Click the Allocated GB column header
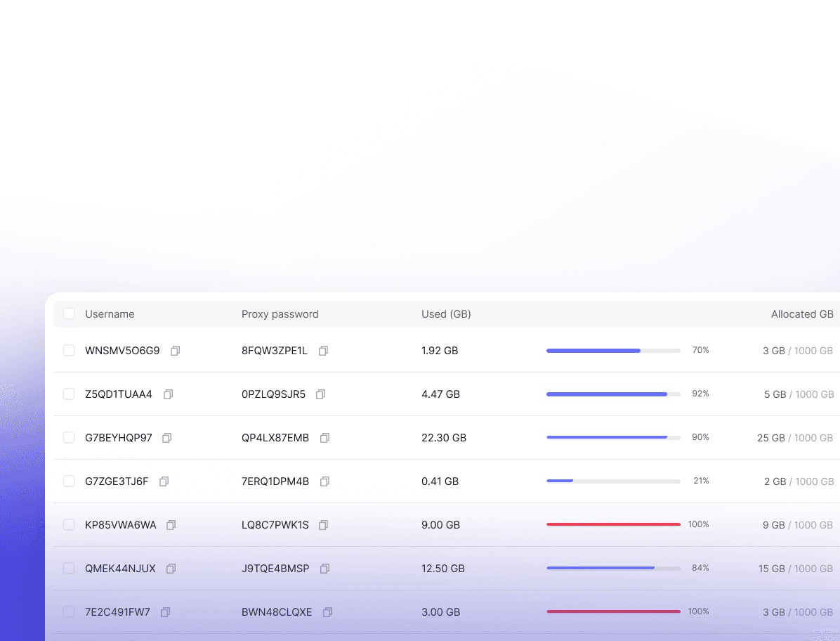 tap(802, 314)
